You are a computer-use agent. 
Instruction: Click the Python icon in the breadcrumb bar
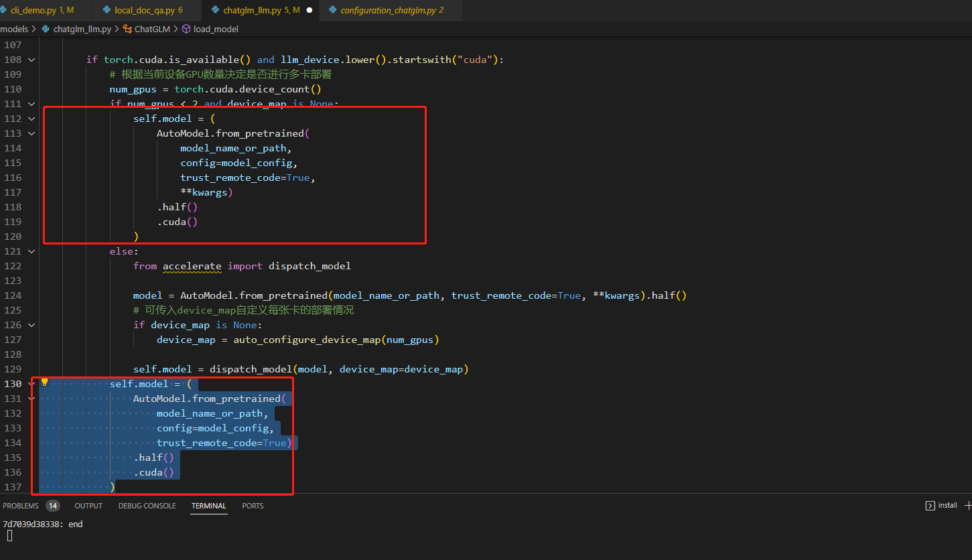[46, 29]
